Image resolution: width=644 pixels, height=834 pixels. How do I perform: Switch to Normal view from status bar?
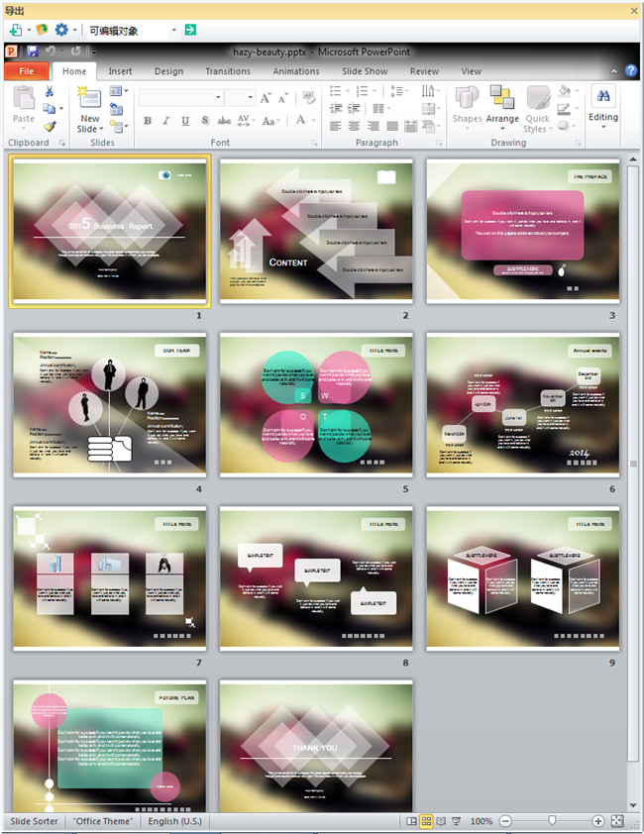click(x=411, y=821)
